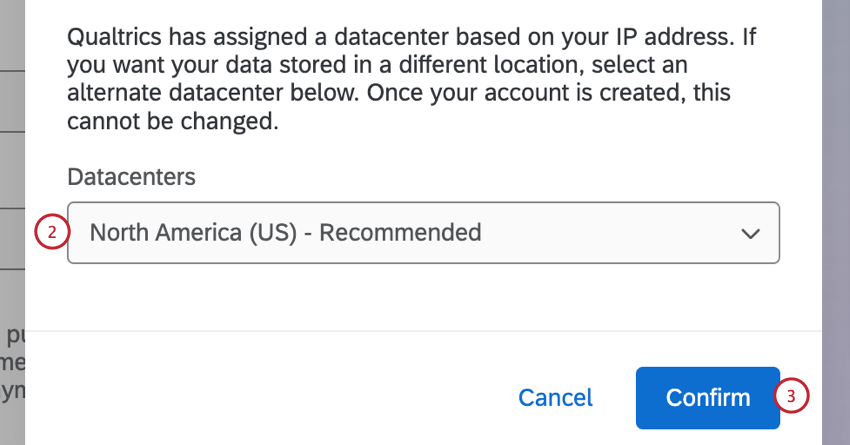Image resolution: width=850 pixels, height=445 pixels.
Task: Click the word "Qualtrics" in the description
Action: 116,39
